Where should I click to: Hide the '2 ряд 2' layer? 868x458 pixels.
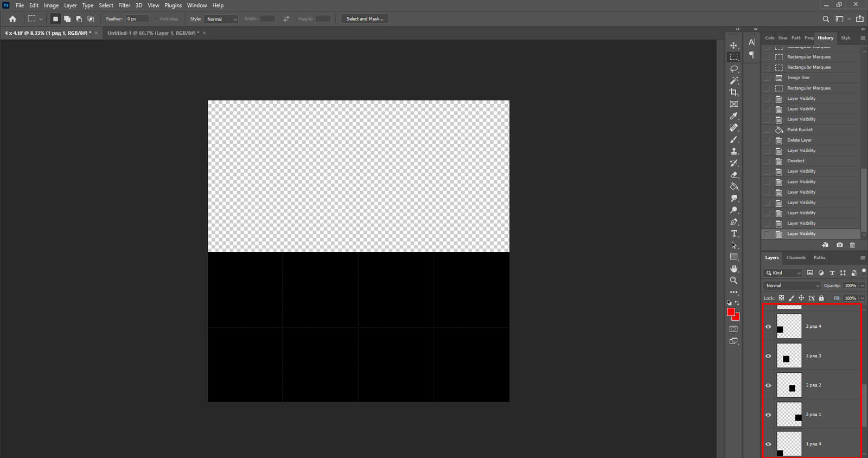[x=768, y=385]
